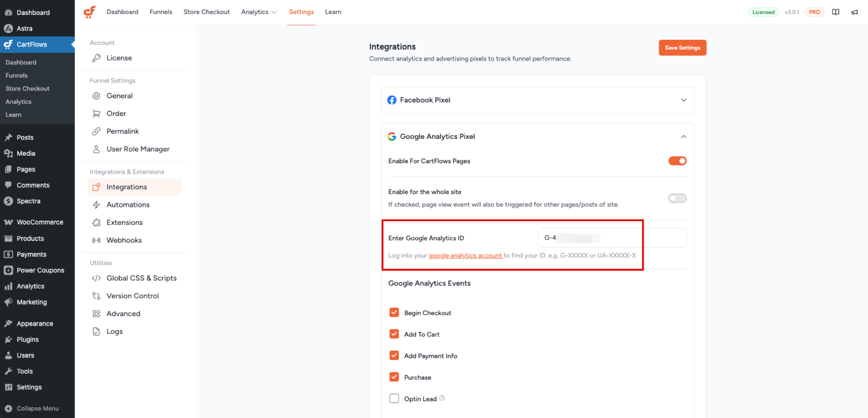The height and width of the screenshot is (418, 868).
Task: Click the Optin Lead help tooltip icon
Action: (442, 398)
